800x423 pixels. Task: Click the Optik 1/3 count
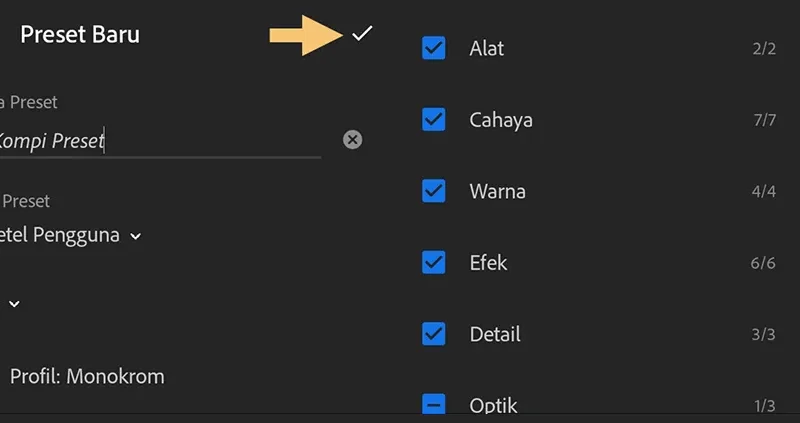[x=765, y=406]
